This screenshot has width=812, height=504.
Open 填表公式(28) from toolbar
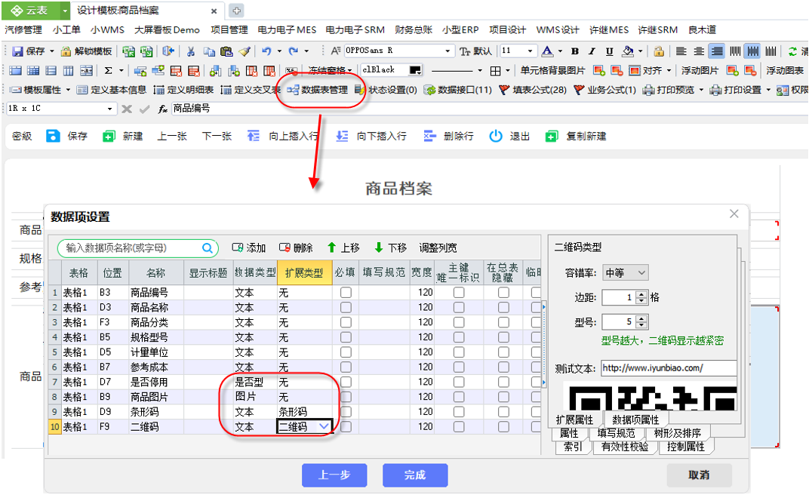tap(505, 90)
